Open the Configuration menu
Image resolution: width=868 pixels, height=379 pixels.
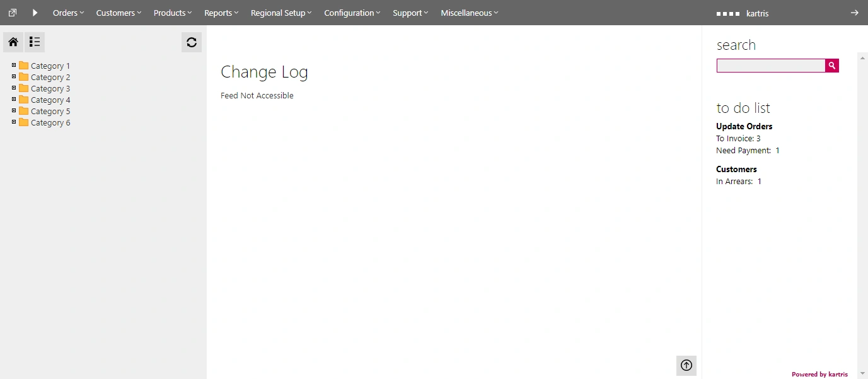(x=352, y=13)
